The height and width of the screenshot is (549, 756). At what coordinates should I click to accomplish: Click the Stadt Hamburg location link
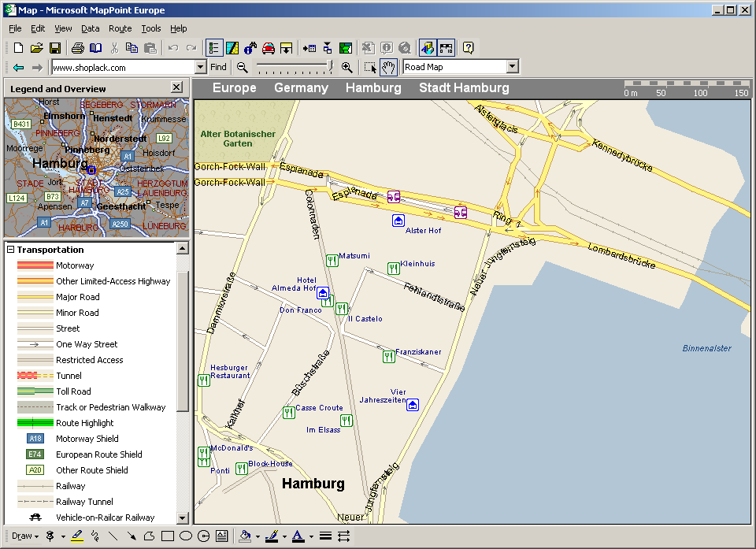[x=464, y=87]
